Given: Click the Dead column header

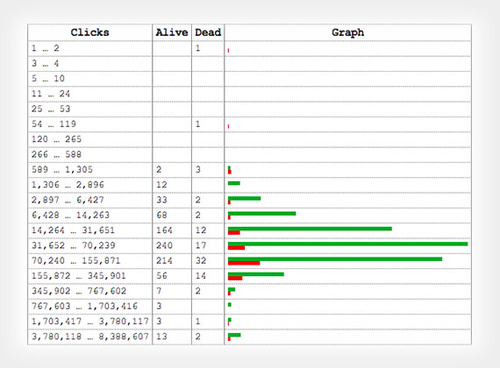Looking at the screenshot, I should pos(208,33).
